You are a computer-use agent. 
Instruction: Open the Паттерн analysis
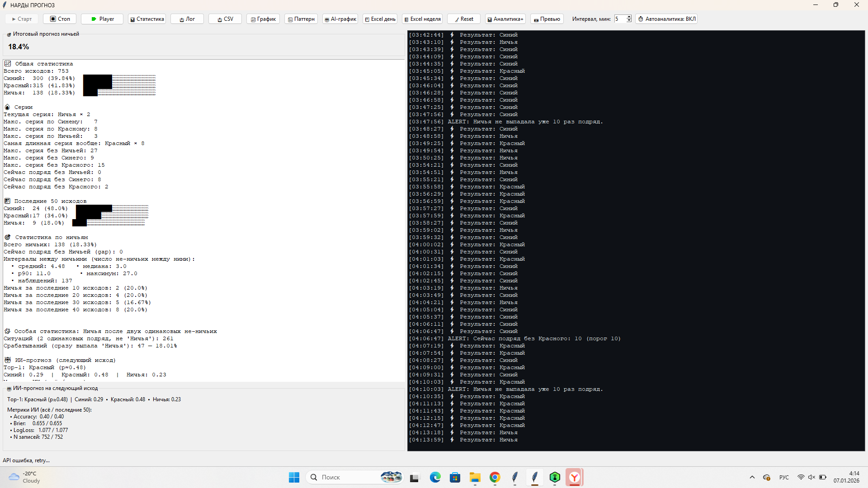[301, 19]
